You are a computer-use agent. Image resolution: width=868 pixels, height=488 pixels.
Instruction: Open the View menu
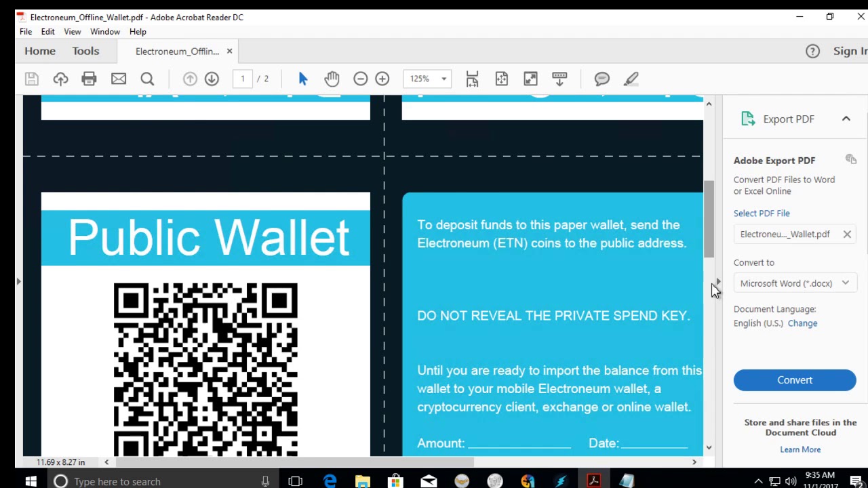(73, 32)
